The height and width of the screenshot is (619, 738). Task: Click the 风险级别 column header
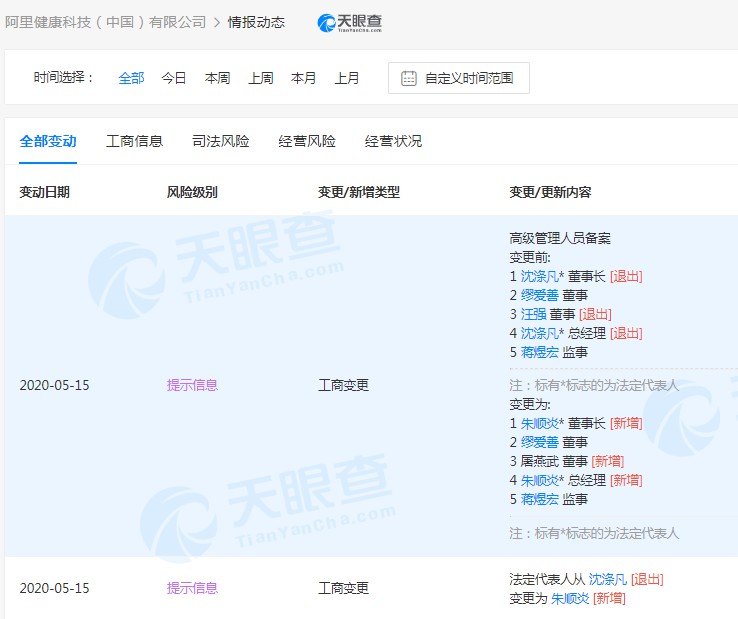pos(192,192)
